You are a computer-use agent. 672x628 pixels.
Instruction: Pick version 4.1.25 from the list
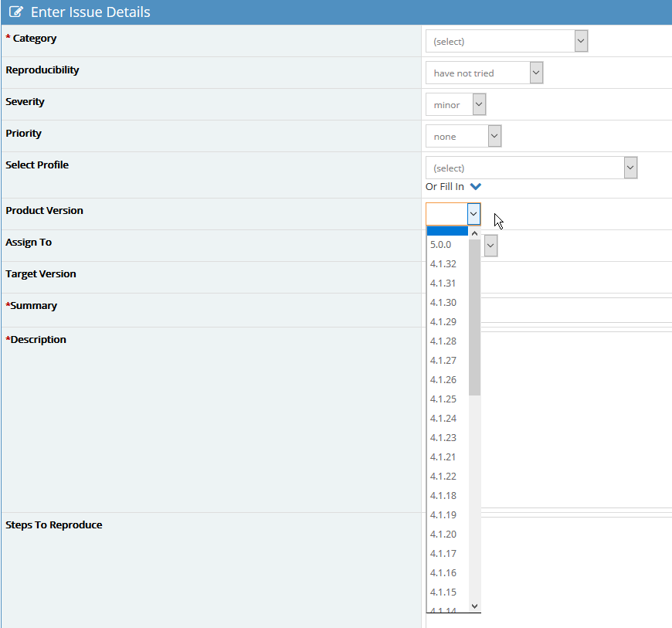443,399
